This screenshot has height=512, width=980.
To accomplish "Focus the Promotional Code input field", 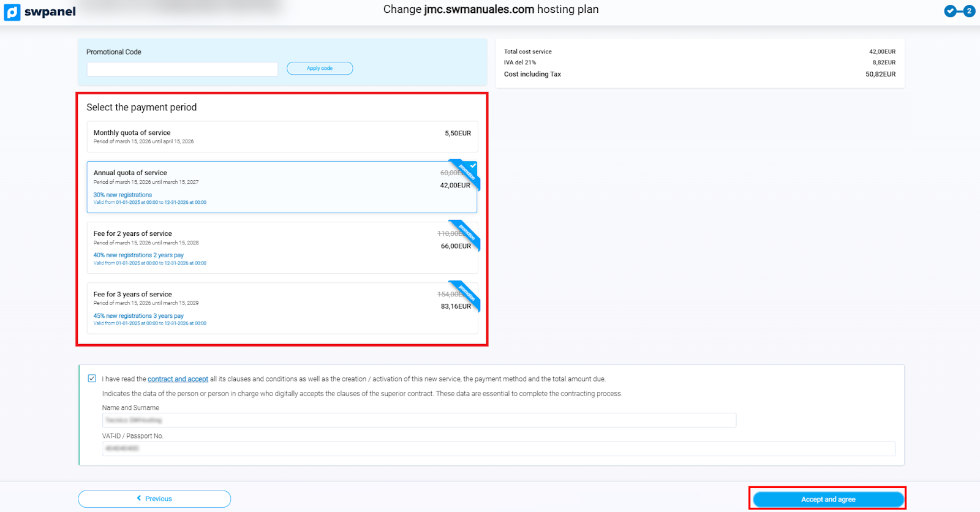I will 182,69.
